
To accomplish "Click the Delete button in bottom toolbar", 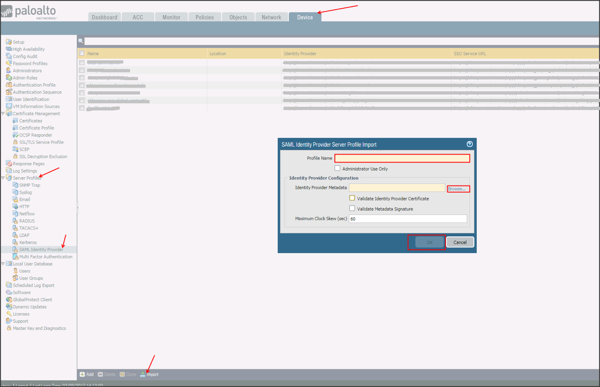I will click(106, 374).
